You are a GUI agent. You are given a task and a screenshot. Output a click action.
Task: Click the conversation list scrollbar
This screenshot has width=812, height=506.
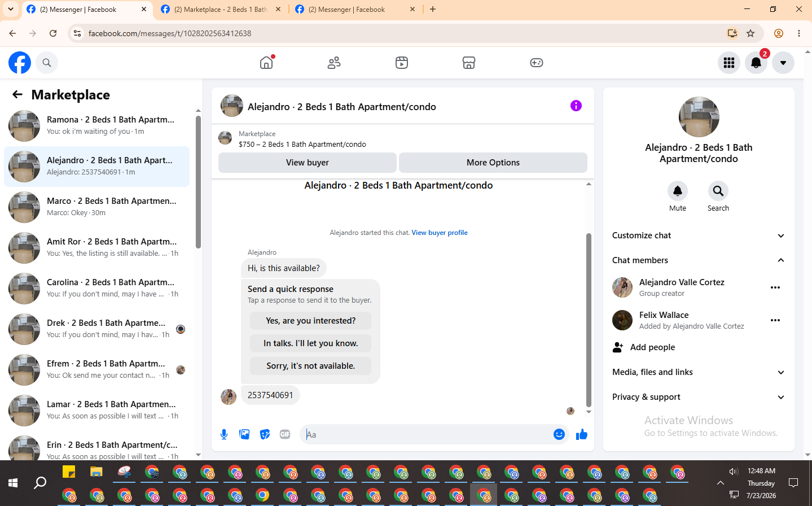coord(198,182)
